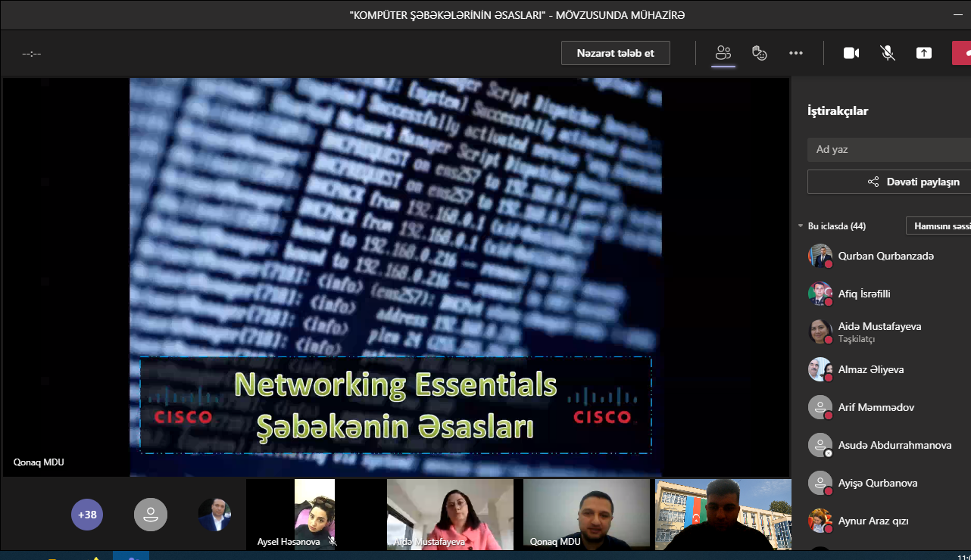
Task: Click the Təşkilatçı organizer label
Action: 857,340
